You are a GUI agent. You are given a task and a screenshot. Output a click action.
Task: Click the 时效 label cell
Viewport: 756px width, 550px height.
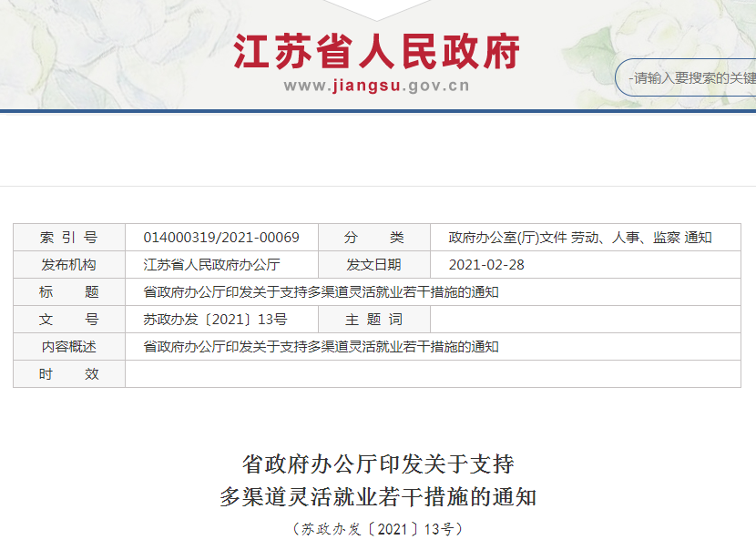(x=69, y=373)
